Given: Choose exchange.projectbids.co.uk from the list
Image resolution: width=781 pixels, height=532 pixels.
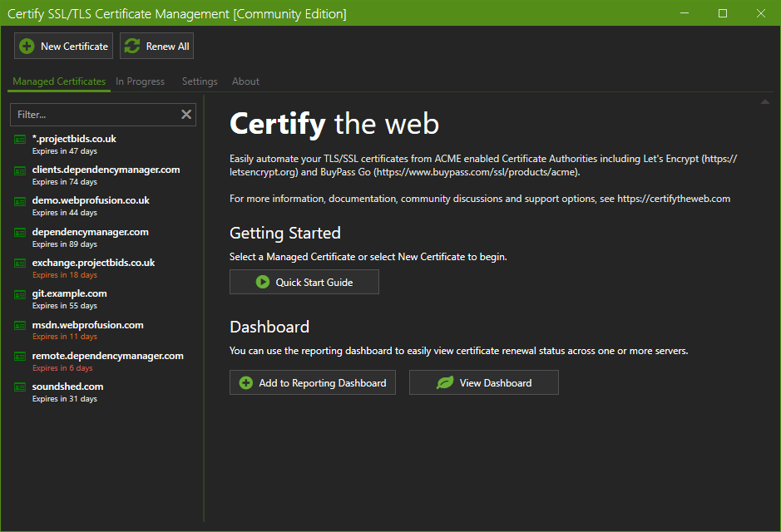Looking at the screenshot, I should click(93, 263).
